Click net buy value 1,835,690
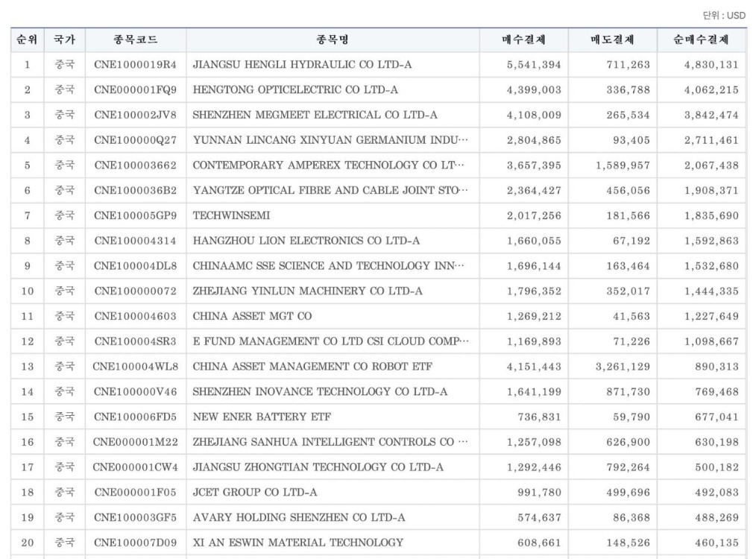Viewport: 756px width, 559px height. (x=712, y=215)
